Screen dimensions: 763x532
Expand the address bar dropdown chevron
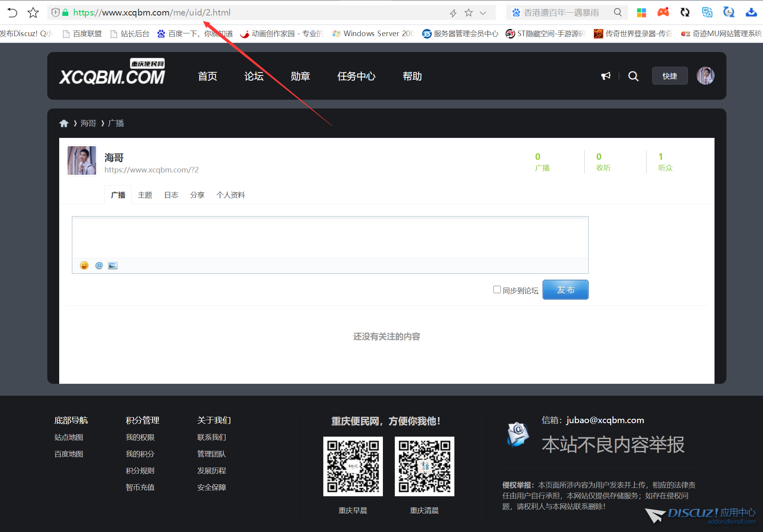(483, 13)
